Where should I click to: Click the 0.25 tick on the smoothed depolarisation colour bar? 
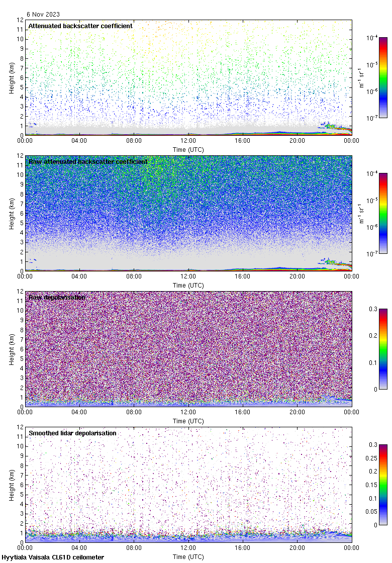[x=371, y=458]
